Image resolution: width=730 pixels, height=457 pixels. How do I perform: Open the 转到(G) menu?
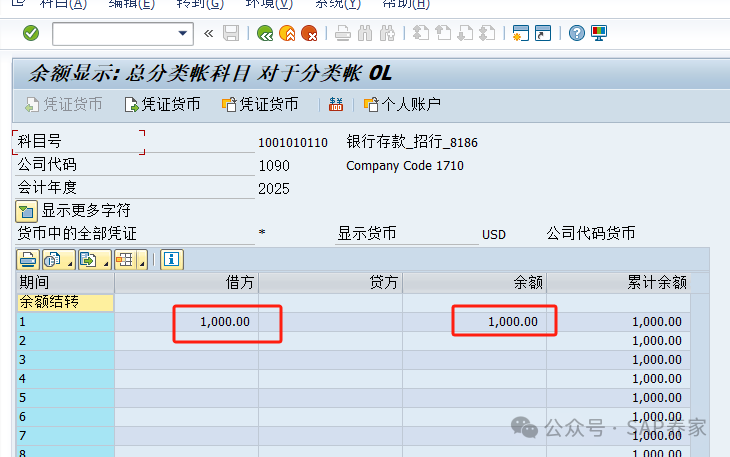(200, 4)
